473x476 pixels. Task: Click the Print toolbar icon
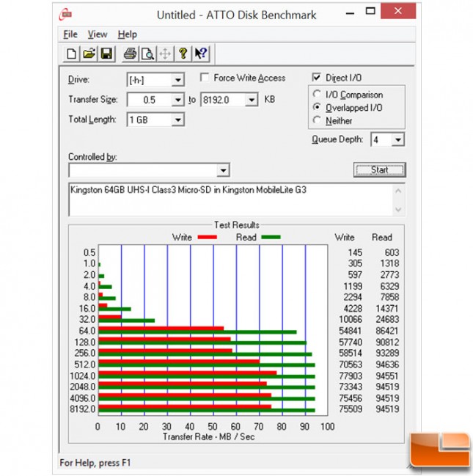coord(131,54)
